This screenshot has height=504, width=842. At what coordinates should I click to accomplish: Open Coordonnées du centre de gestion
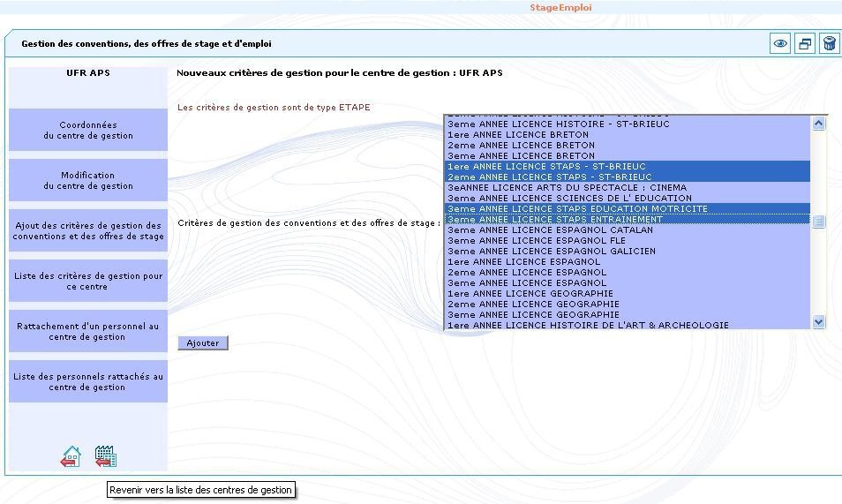(88, 131)
